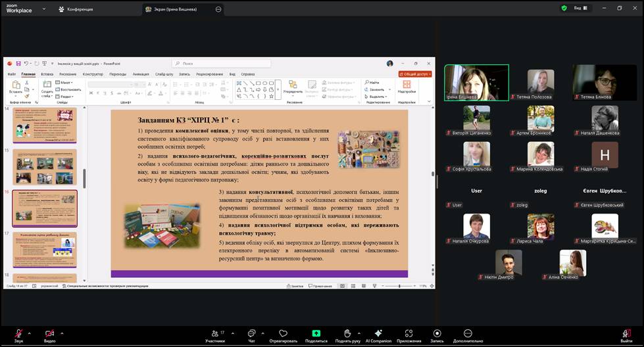This screenshot has width=644, height=347.
Task: Open the Вставка ribbon tab in PowerPoint
Action: (x=47, y=74)
